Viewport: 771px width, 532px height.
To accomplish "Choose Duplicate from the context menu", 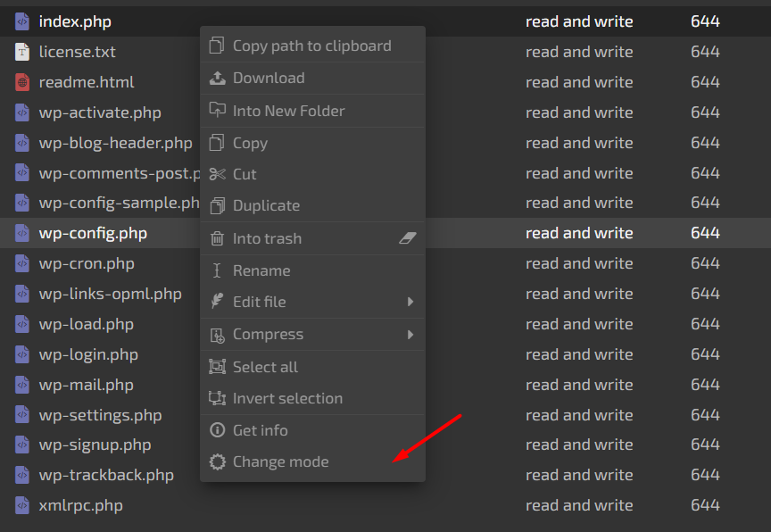I will pos(268,205).
